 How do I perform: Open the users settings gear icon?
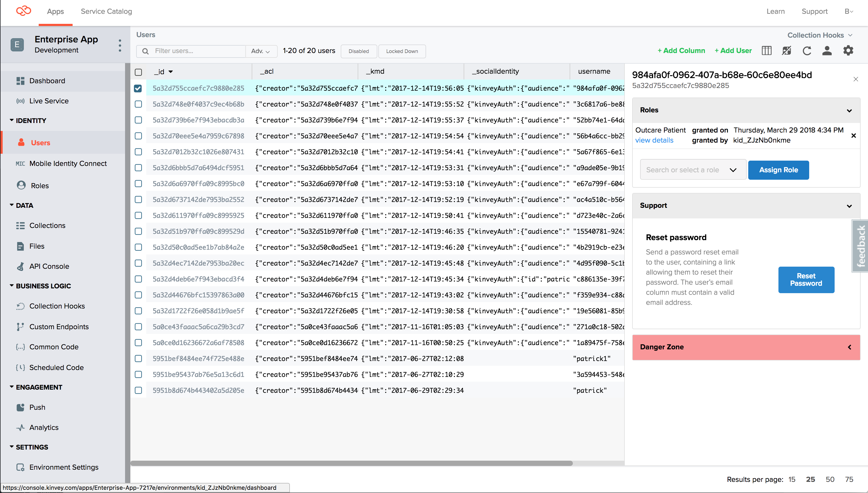(x=848, y=51)
